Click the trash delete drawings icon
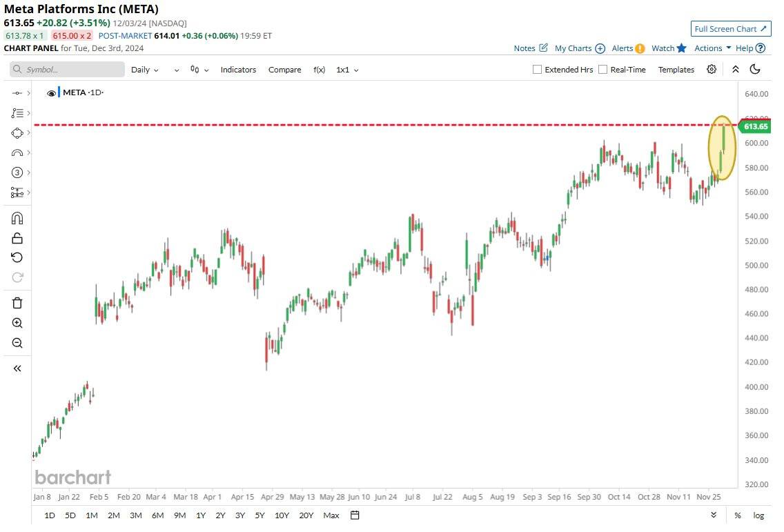The height and width of the screenshot is (532, 784). [17, 303]
